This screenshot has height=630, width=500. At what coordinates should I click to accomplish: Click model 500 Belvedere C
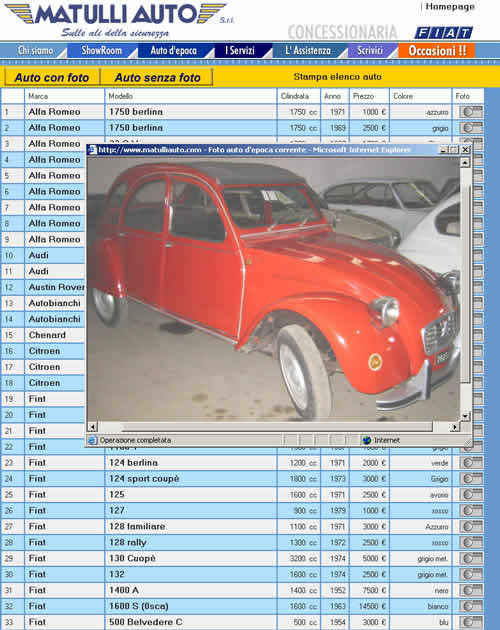[x=145, y=622]
